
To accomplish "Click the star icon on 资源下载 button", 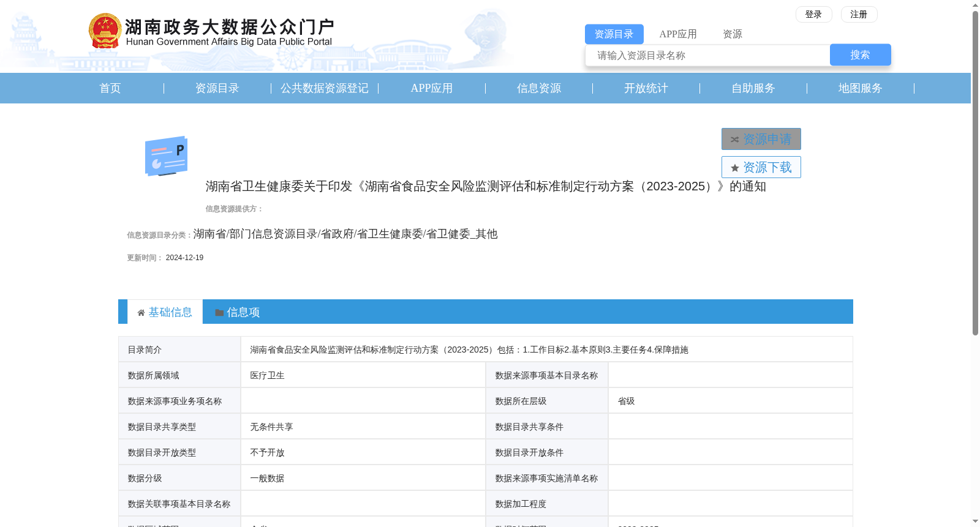I will pyautogui.click(x=735, y=168).
